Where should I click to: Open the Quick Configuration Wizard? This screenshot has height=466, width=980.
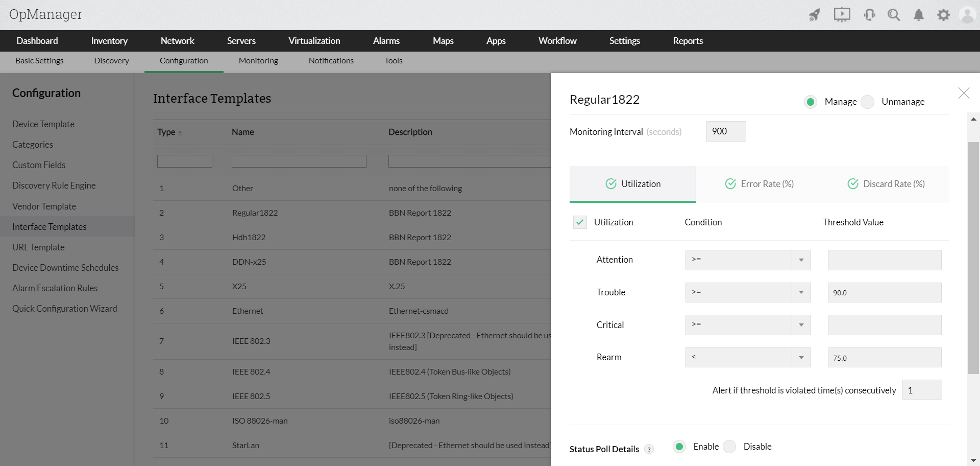click(65, 308)
